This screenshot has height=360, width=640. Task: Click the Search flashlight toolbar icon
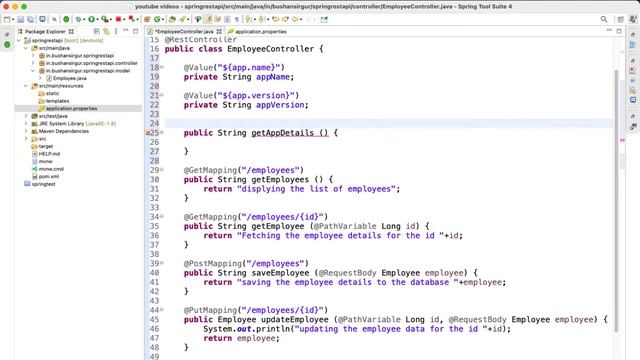(x=182, y=19)
